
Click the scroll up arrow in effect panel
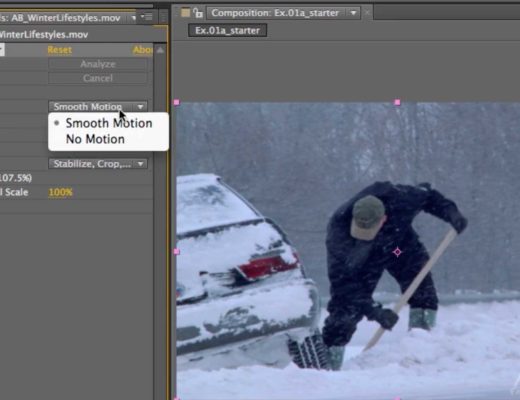click(x=160, y=50)
